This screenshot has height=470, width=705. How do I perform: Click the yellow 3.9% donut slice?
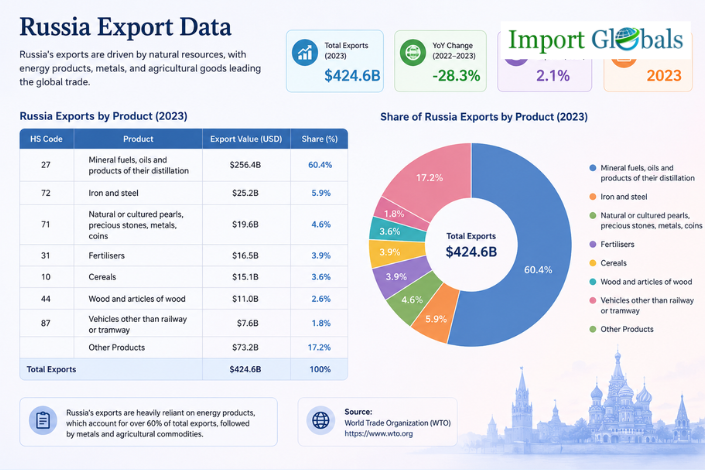pyautogui.click(x=390, y=253)
